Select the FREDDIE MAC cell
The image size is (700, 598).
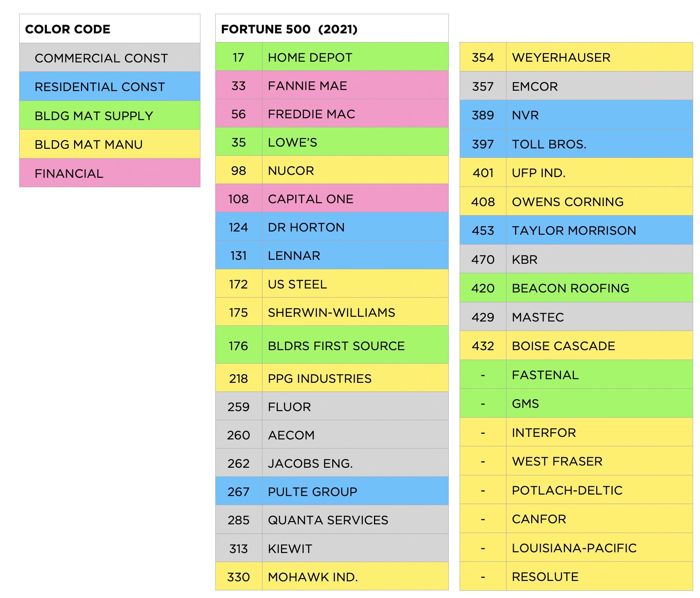click(x=355, y=113)
